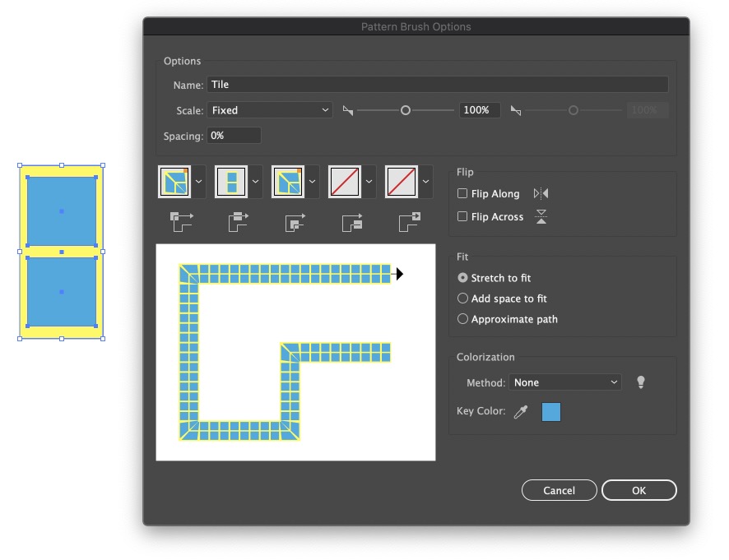Cancel the Pattern Brush Options dialog

pyautogui.click(x=560, y=490)
